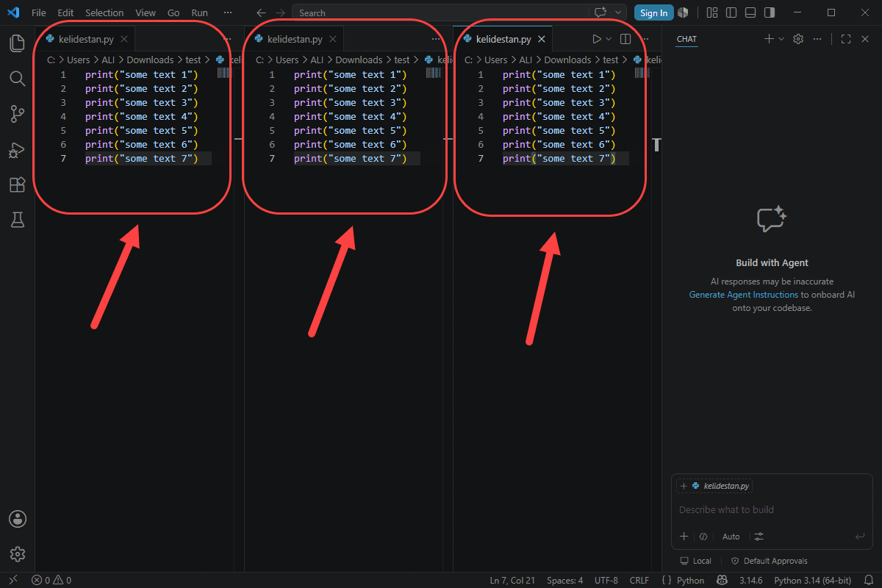Open the Extensions view
Screen dimensions: 882x588
(18, 184)
